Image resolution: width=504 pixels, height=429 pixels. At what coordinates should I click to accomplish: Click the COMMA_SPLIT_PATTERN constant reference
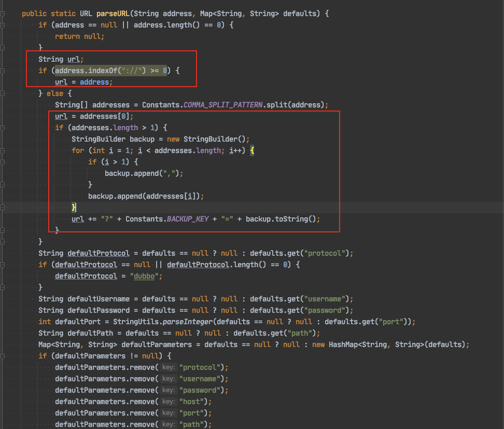225,105
